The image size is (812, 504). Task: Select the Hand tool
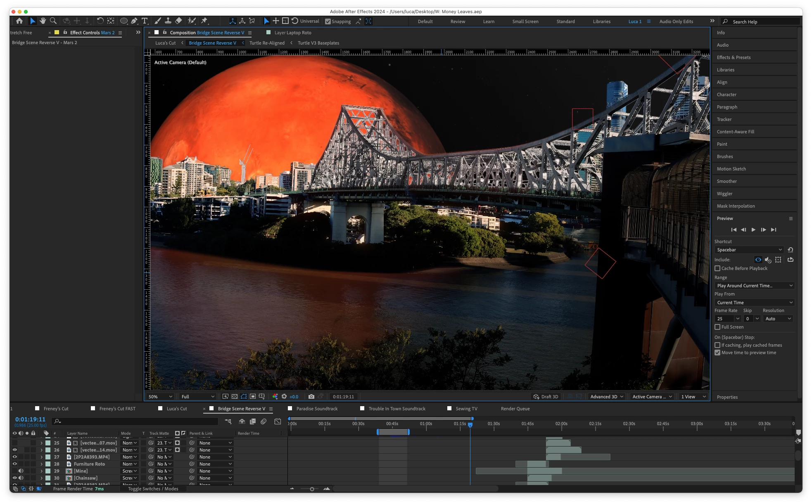tap(43, 21)
